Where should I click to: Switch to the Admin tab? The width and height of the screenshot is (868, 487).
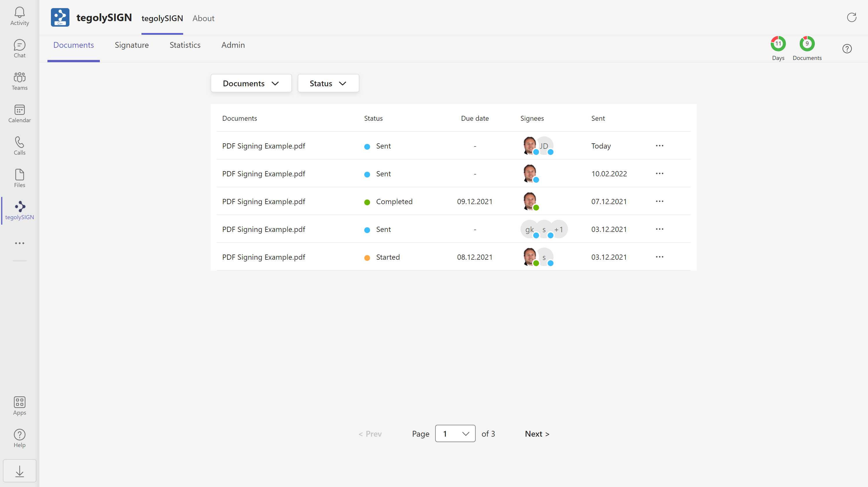coord(233,45)
